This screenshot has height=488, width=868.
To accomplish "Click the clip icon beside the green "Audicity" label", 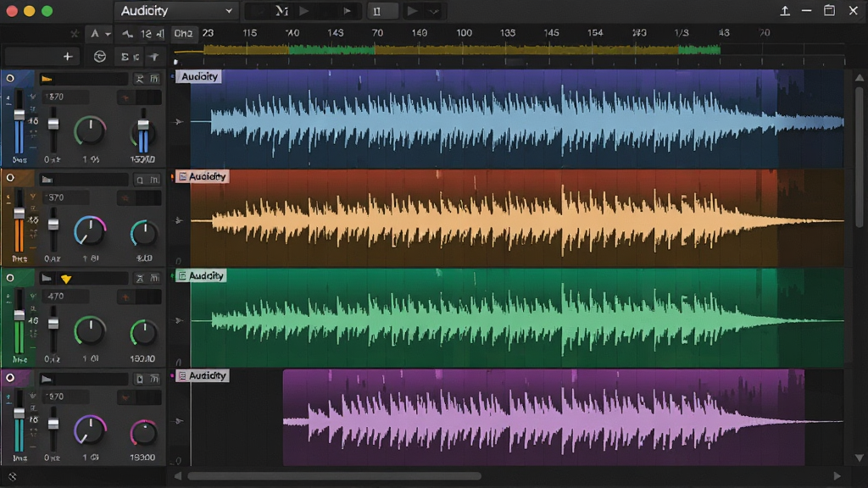I will click(x=182, y=276).
